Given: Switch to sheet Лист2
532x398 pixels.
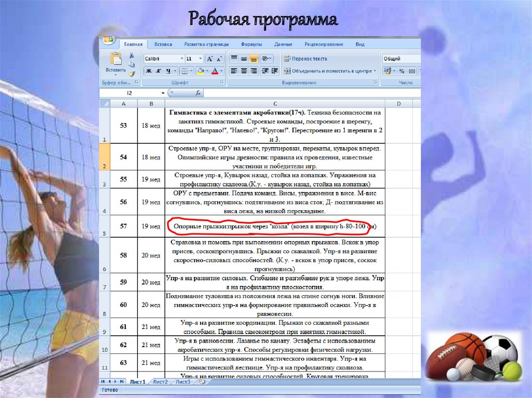Looking at the screenshot, I should [160, 382].
